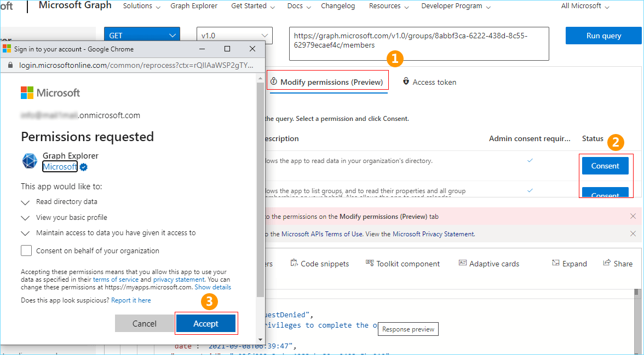Click the Microsoft four-square logo in dialog

[27, 93]
